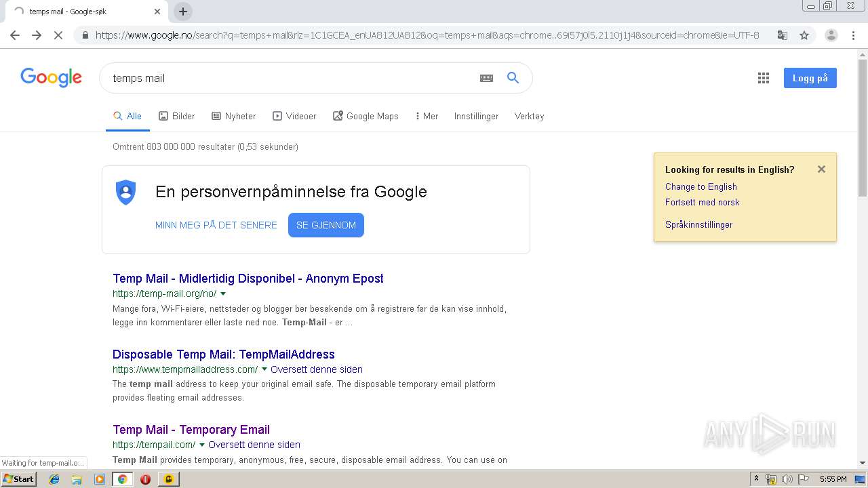Select 'Change to English' link
Image resolution: width=868 pixels, height=488 pixels.
tap(701, 186)
